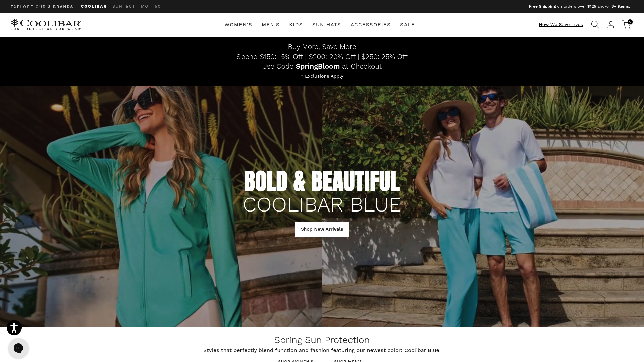Image resolution: width=644 pixels, height=362 pixels.
Task: Open the account profile icon
Action: pyautogui.click(x=611, y=25)
